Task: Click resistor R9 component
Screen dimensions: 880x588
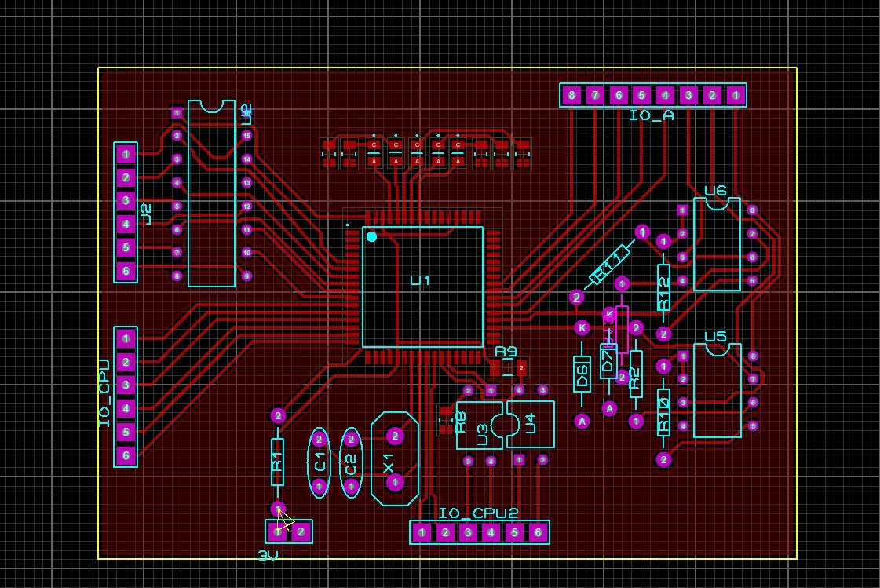Action: (509, 366)
